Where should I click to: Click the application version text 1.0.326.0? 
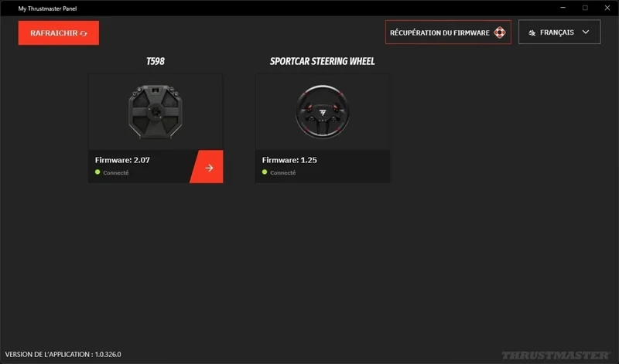[x=63, y=354]
